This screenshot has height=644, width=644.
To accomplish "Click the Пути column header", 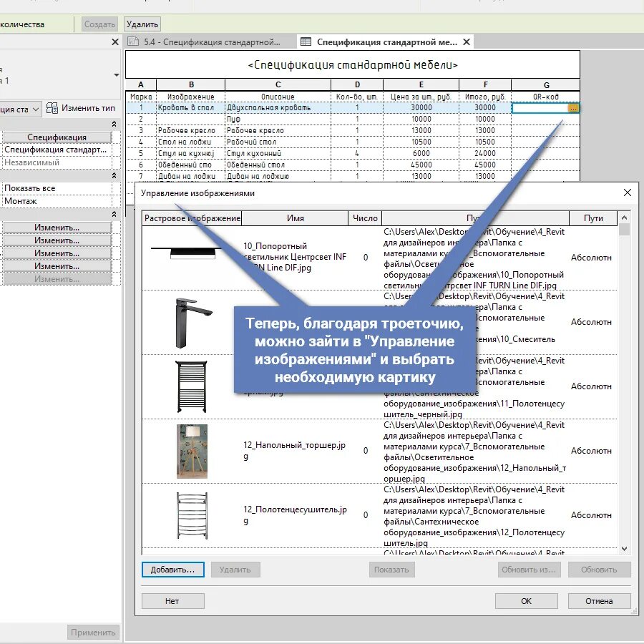I will pos(593,218).
